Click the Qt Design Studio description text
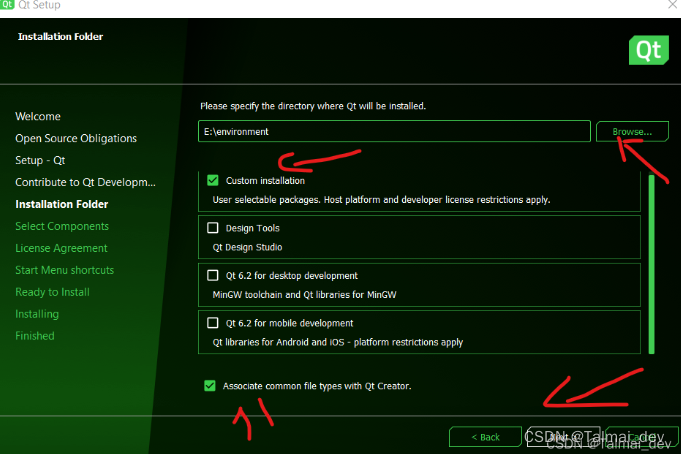Image resolution: width=681 pixels, height=454 pixels. coord(247,247)
